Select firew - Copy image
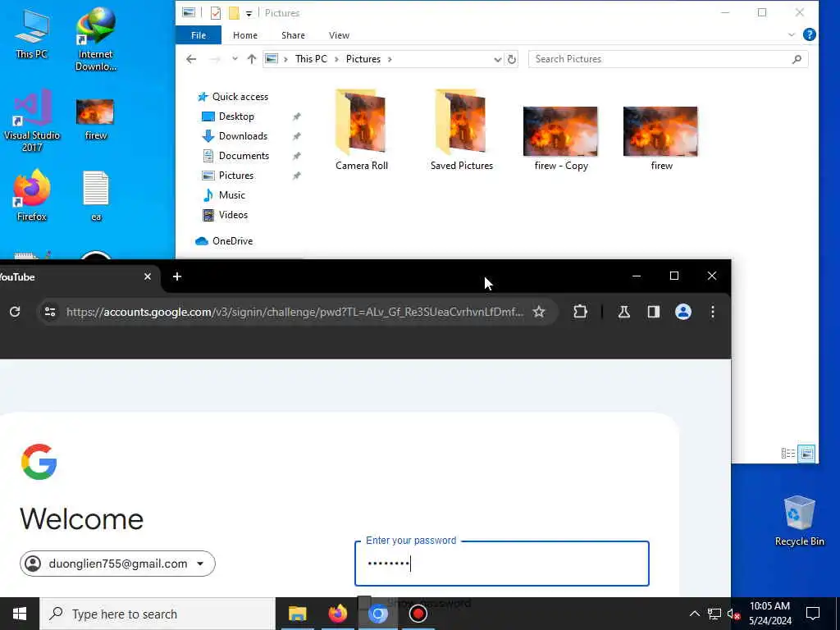 coord(561,138)
